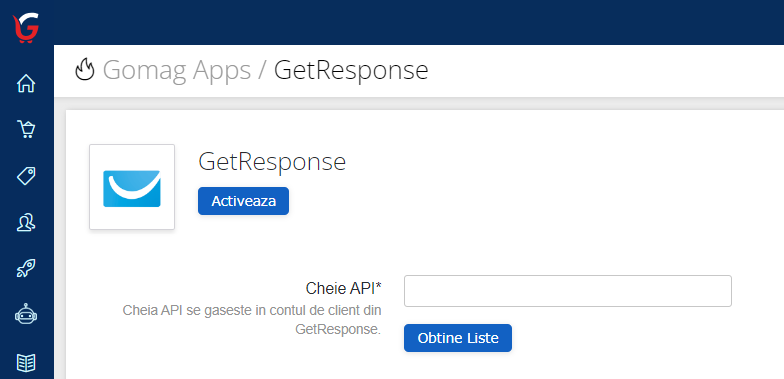This screenshot has height=379, width=784.
Task: Click the GetResponse envelope logo thumbnail
Action: click(x=132, y=188)
